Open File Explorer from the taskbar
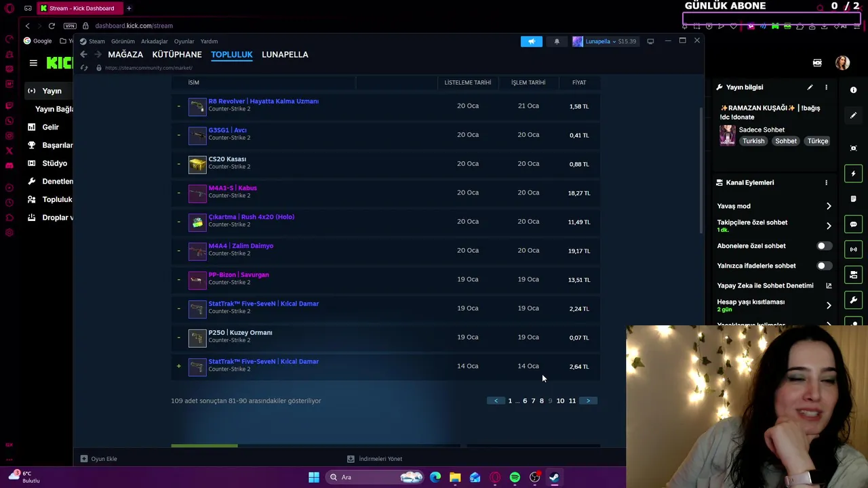 [x=455, y=477]
